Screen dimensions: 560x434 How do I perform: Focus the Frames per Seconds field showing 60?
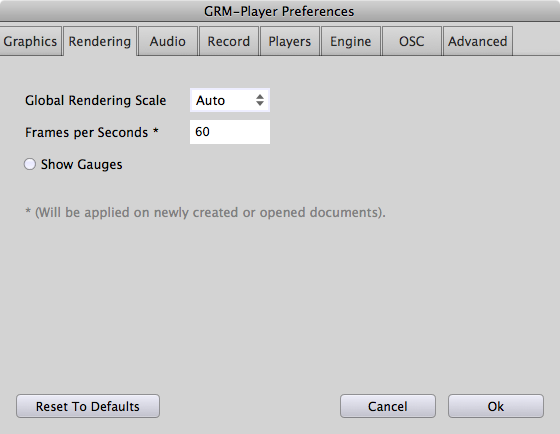(230, 132)
